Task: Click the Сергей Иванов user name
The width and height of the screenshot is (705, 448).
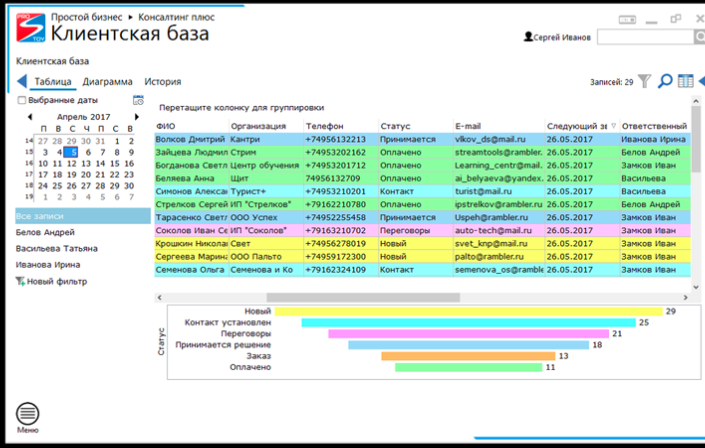Action: click(x=562, y=37)
